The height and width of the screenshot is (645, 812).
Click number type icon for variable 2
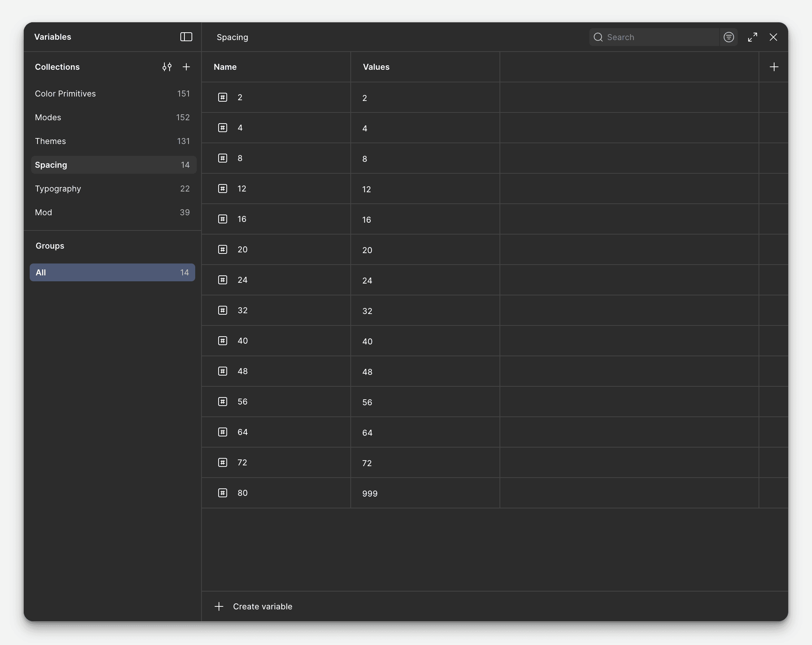223,98
